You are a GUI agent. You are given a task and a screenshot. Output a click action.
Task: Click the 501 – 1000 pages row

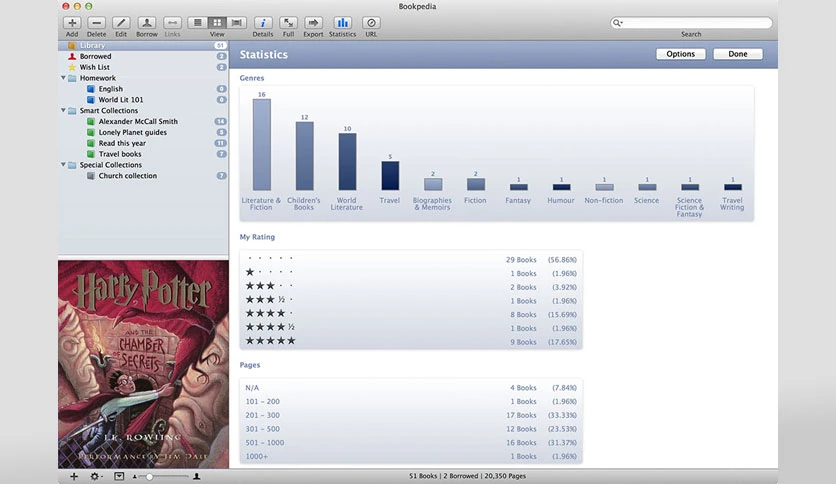[411, 442]
